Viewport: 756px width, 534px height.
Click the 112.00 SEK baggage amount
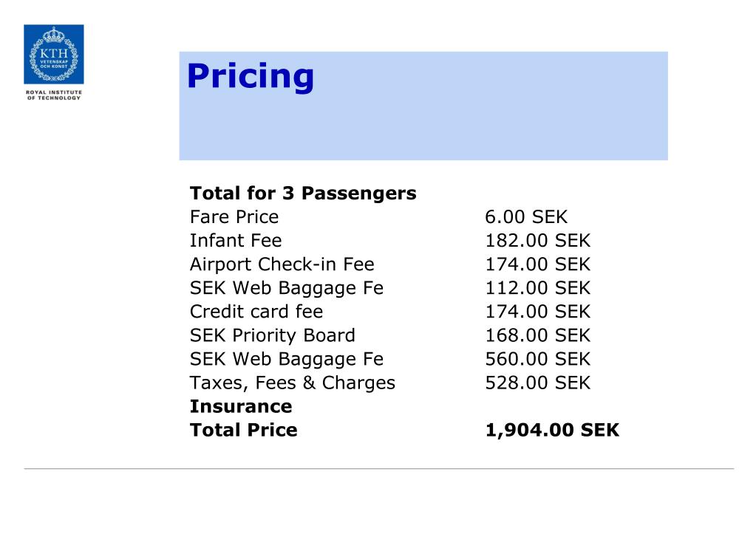click(537, 288)
